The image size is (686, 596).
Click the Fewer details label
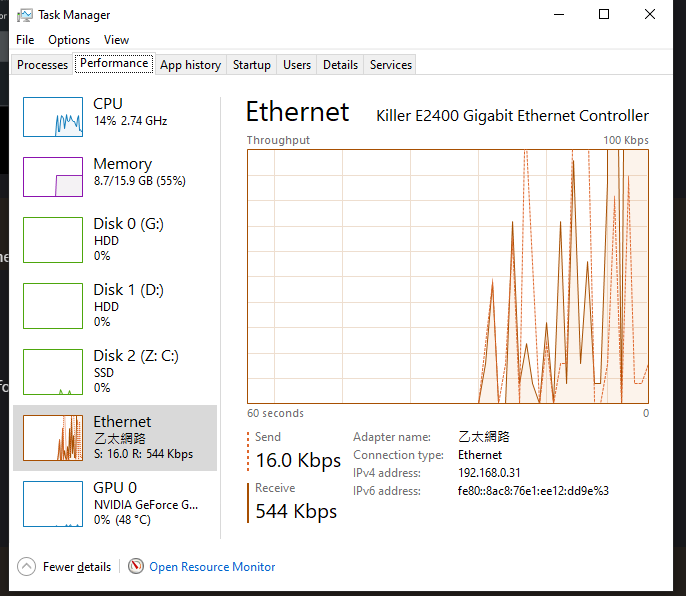pyautogui.click(x=77, y=567)
